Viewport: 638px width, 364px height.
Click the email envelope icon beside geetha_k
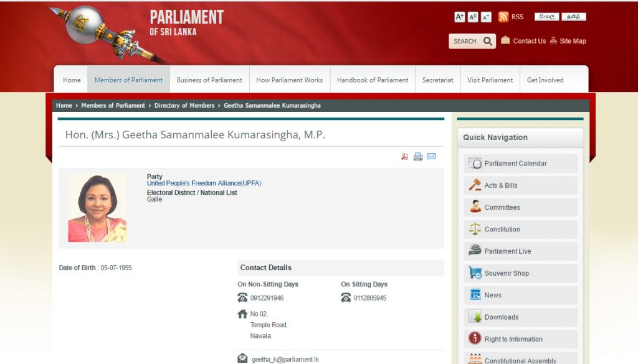pyautogui.click(x=242, y=358)
